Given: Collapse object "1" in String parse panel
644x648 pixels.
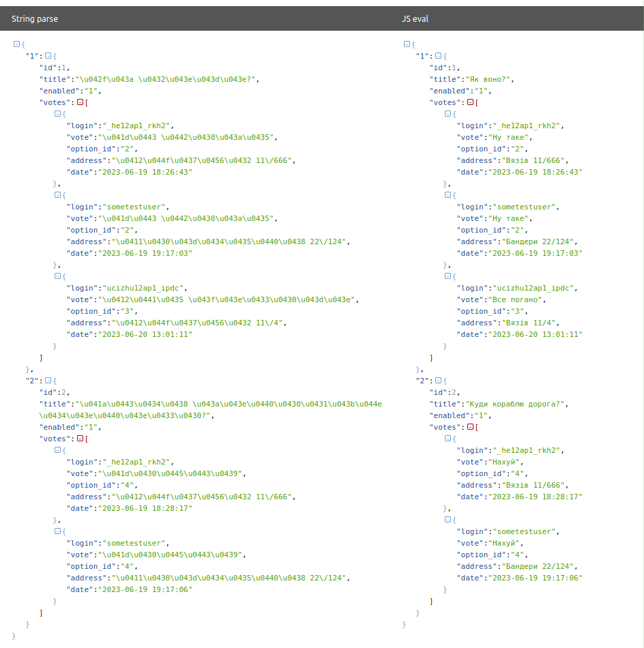Looking at the screenshot, I should click(48, 56).
